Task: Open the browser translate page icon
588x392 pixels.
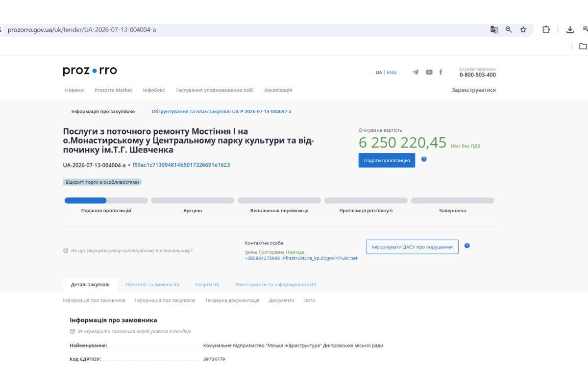Action: pos(494,30)
